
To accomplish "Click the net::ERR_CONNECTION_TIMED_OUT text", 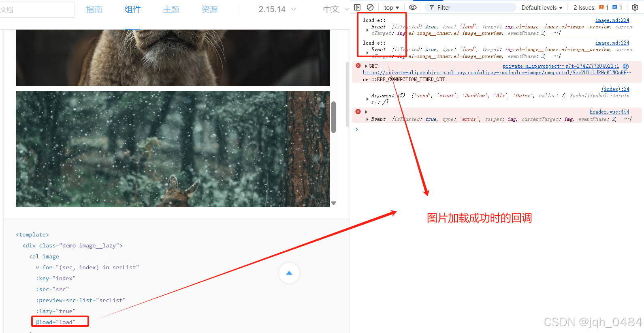I will [x=404, y=79].
